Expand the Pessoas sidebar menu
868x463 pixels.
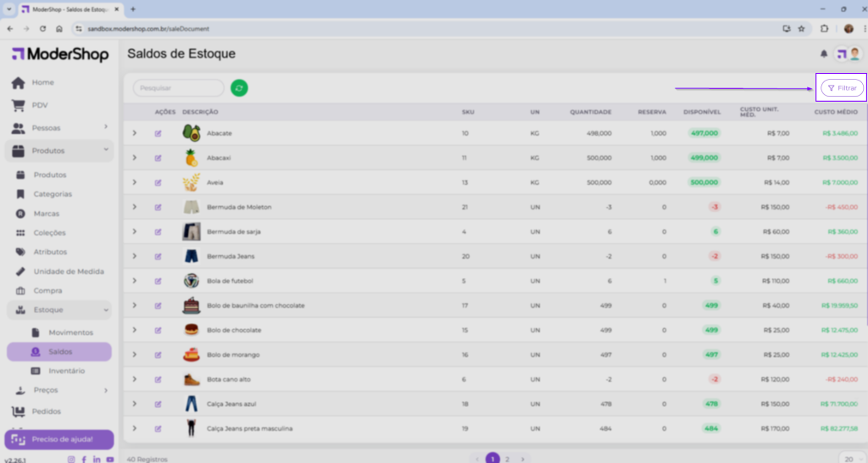pos(106,127)
